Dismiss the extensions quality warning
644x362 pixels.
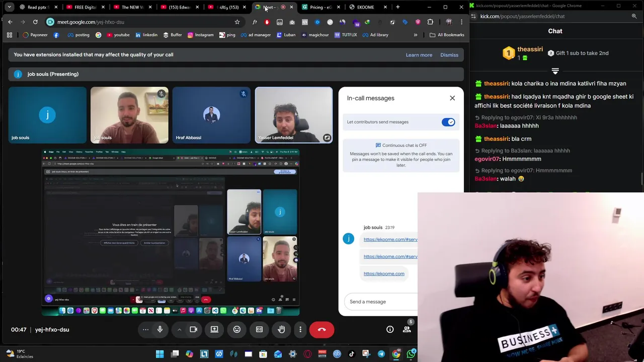[x=449, y=55]
